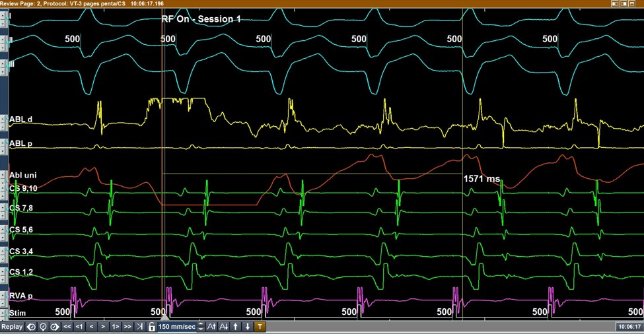Toggle the orange T button
This screenshot has width=644, height=334.
(x=260, y=327)
